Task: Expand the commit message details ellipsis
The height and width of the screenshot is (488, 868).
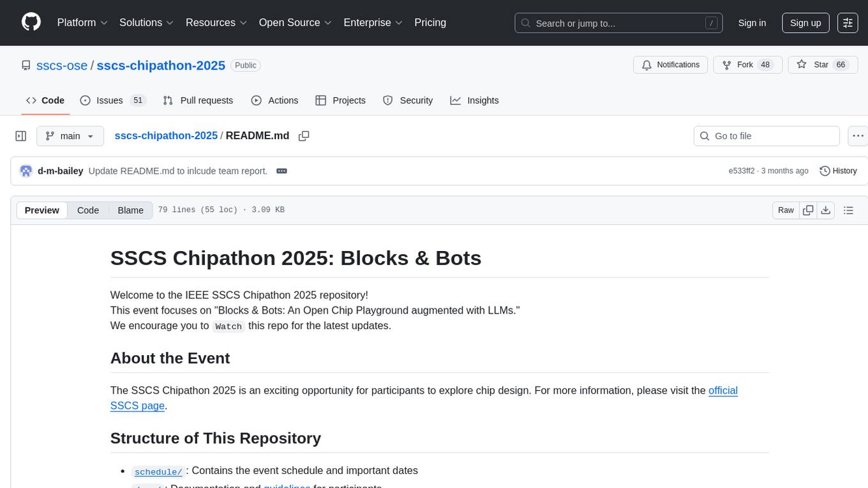Action: tap(281, 171)
